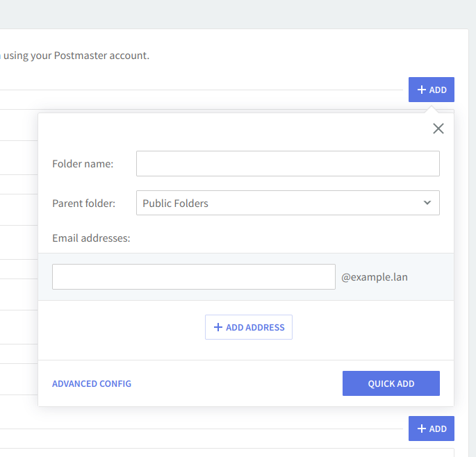
Task: Click the email address input before @example.lan
Action: click(193, 276)
